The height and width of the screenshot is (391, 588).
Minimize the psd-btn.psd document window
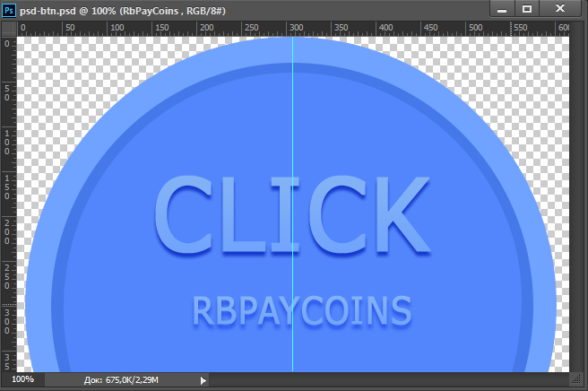(502, 8)
